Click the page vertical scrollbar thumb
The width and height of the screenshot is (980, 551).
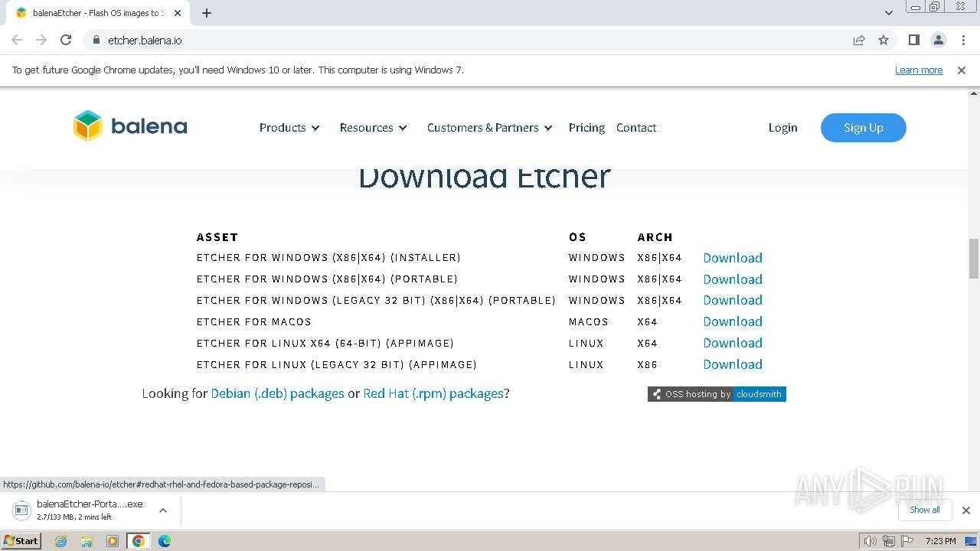tap(974, 259)
